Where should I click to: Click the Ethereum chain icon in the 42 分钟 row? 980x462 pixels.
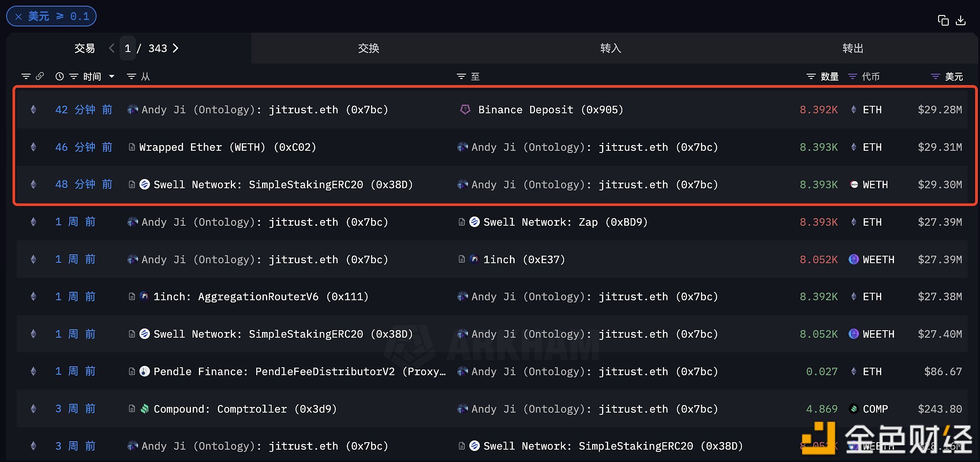(34, 109)
